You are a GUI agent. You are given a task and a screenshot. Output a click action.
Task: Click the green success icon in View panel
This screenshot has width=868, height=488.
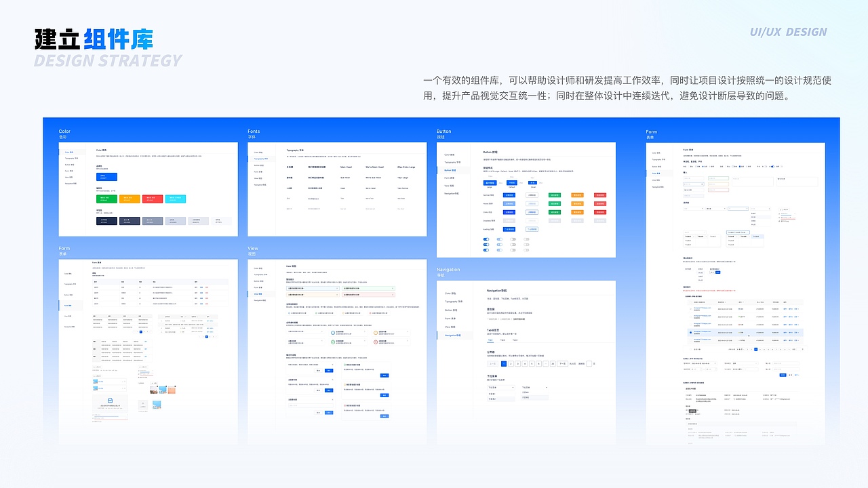click(x=332, y=342)
